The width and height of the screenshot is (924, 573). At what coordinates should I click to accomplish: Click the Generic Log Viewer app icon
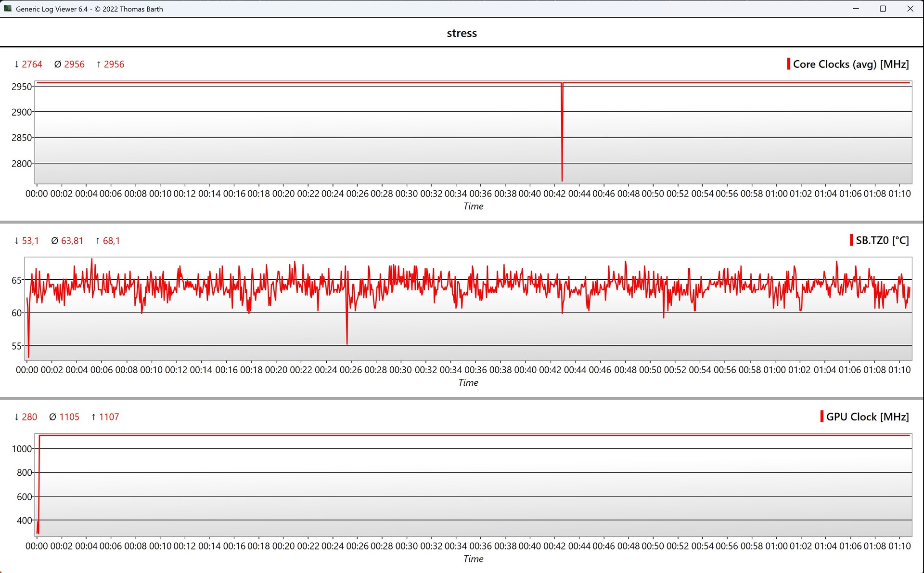pos(8,9)
